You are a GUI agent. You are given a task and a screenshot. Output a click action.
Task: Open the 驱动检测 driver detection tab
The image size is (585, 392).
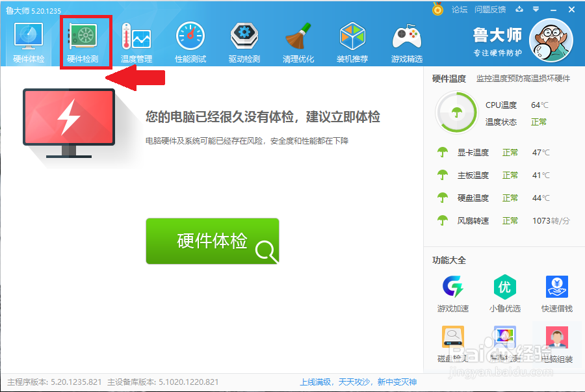(244, 42)
